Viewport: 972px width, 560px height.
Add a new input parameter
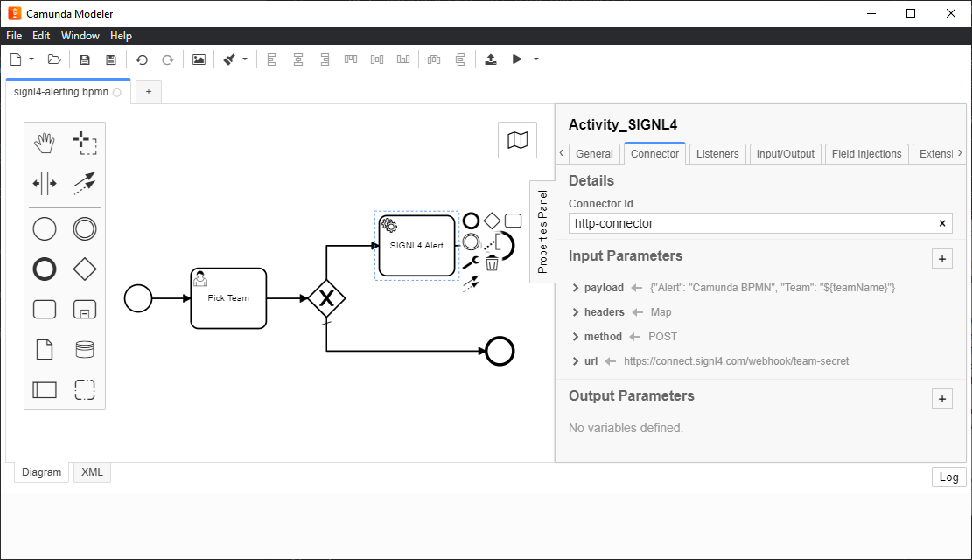click(942, 259)
